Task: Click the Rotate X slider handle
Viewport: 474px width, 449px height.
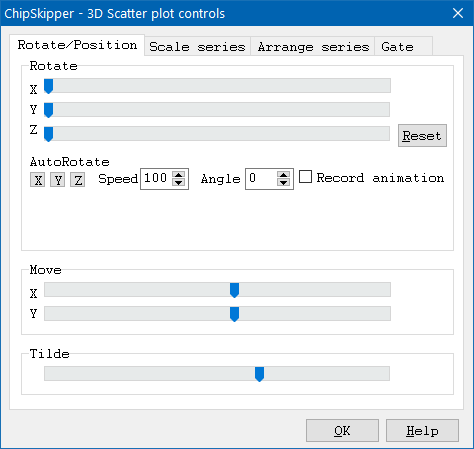Action: coord(49,86)
